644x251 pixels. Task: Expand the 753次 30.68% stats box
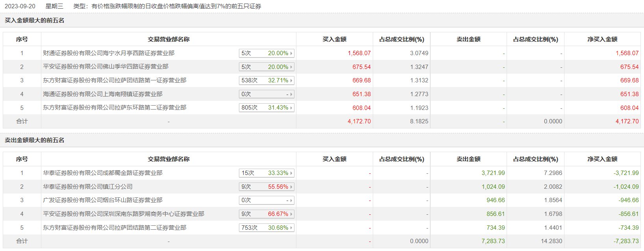(266, 228)
